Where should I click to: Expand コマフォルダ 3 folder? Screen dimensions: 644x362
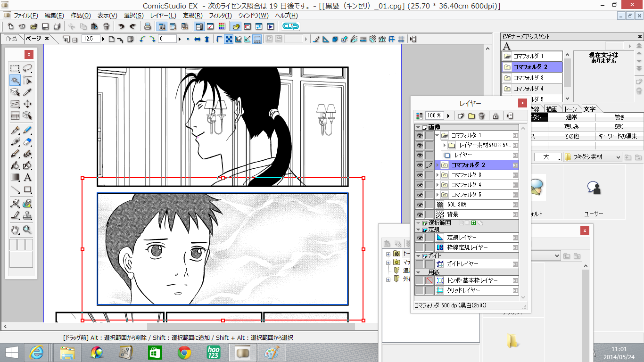[438, 175]
